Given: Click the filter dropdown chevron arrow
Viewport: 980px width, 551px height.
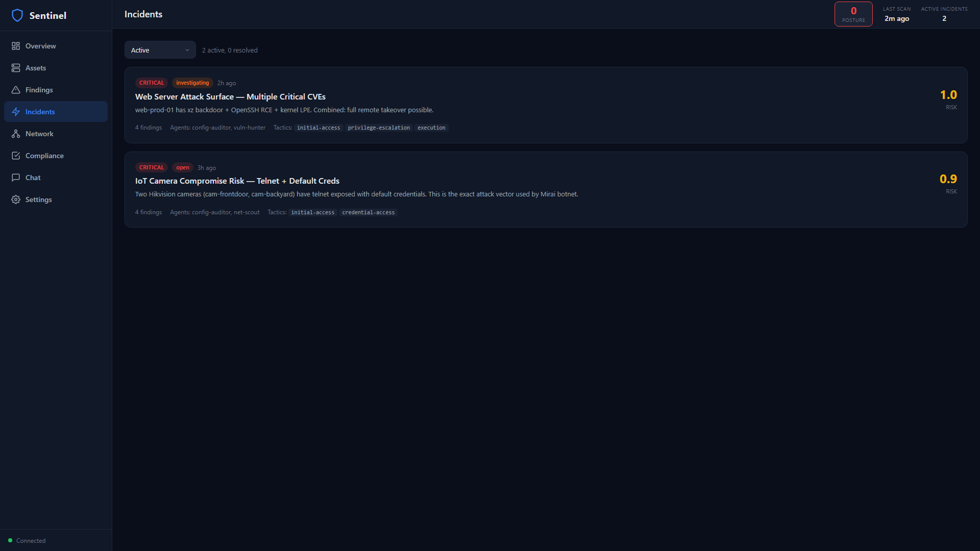Looking at the screenshot, I should point(187,50).
